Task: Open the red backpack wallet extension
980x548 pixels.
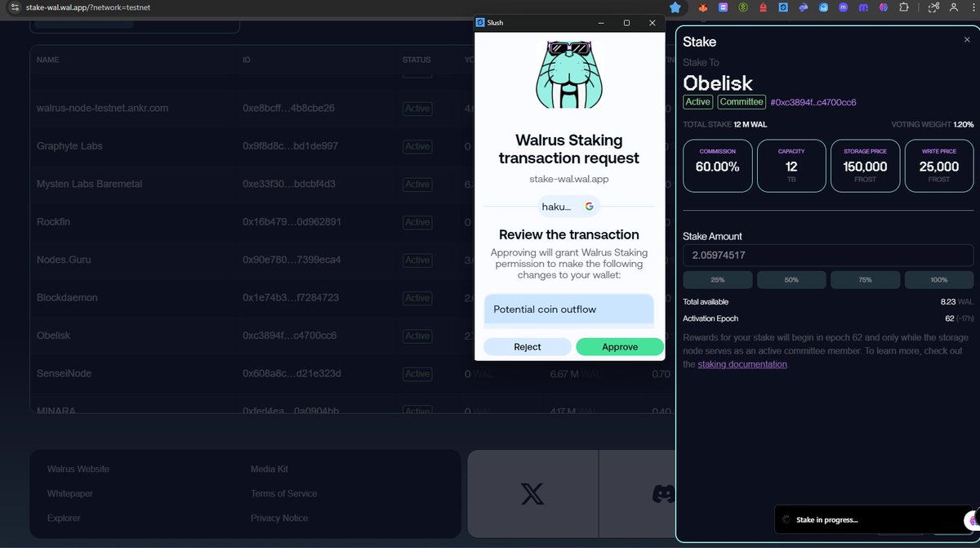Action: 763,7
